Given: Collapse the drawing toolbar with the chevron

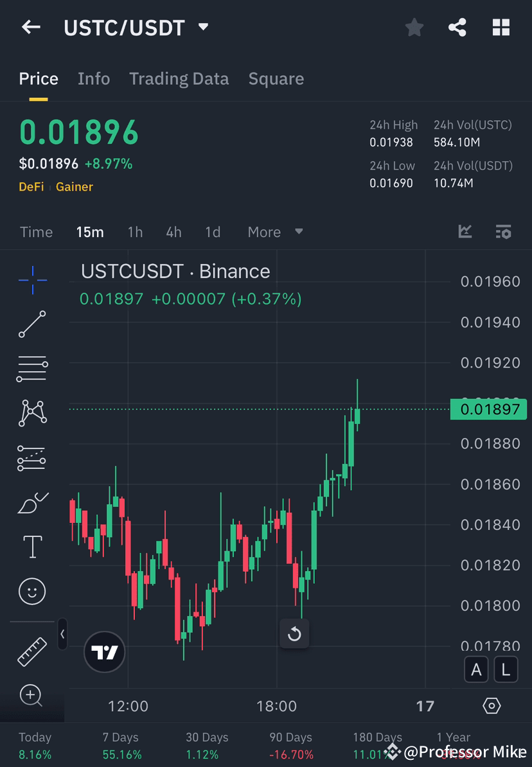Looking at the screenshot, I should coord(62,635).
